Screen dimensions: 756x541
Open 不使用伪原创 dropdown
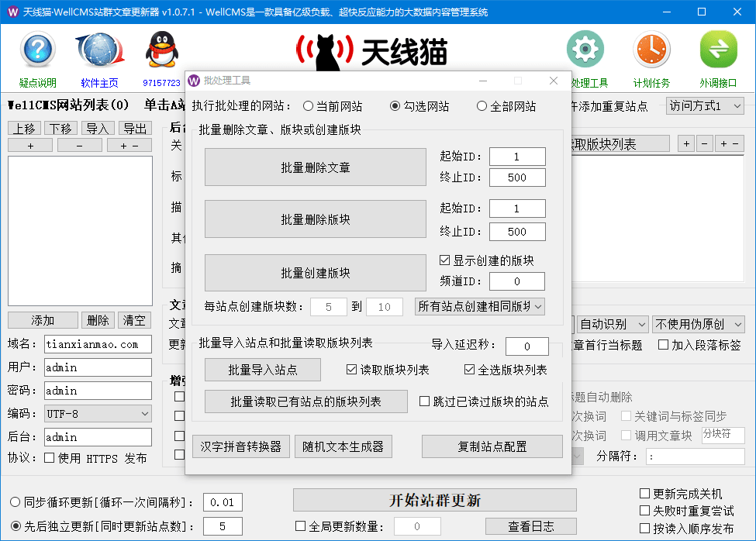click(698, 324)
